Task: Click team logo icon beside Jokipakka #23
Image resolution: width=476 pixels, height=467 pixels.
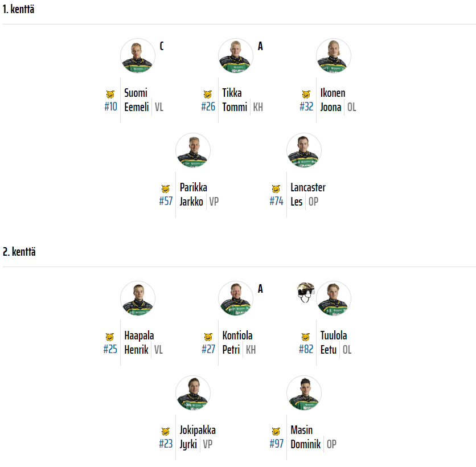Action: (x=166, y=432)
